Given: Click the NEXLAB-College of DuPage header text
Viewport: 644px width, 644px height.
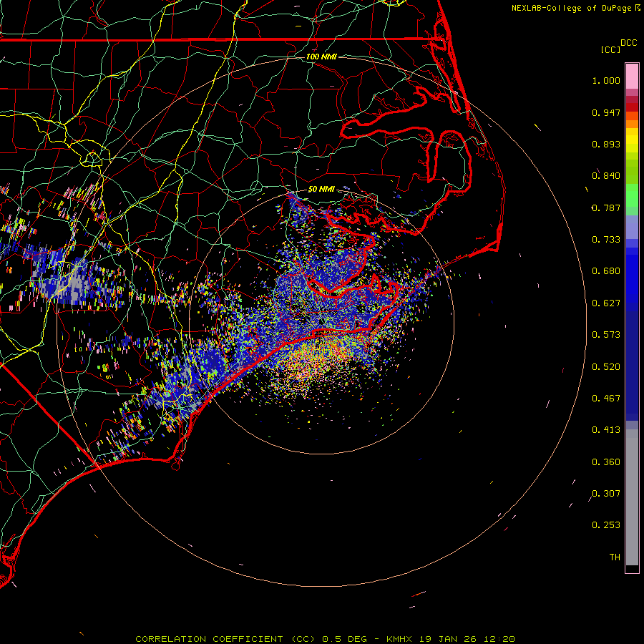Looking at the screenshot, I should pyautogui.click(x=571, y=8).
